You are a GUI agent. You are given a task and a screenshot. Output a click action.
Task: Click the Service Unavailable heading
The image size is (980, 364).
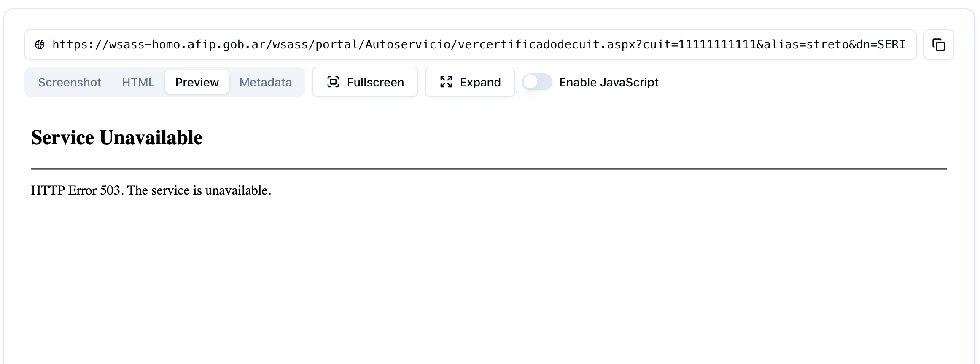point(117,137)
